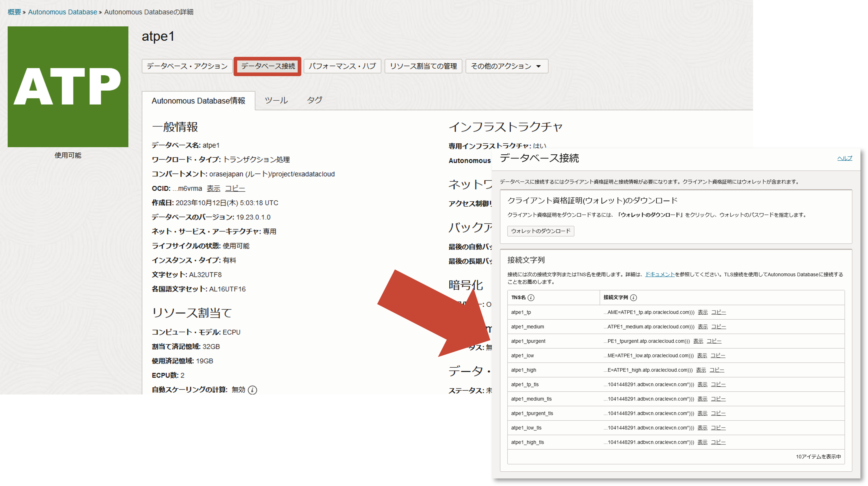Show info tooltip for 接続文字列 column

coord(633,297)
